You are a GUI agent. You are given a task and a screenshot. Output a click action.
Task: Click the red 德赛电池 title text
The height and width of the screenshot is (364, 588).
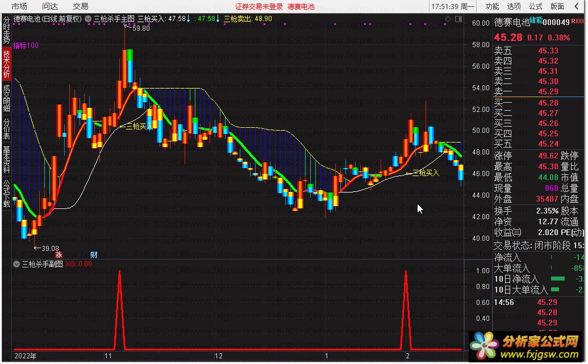[301, 6]
